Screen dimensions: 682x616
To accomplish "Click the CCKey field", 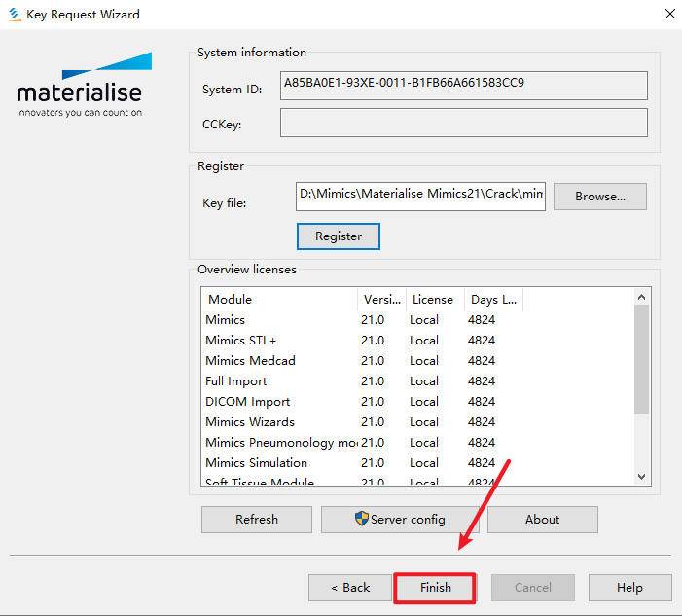I will click(463, 123).
